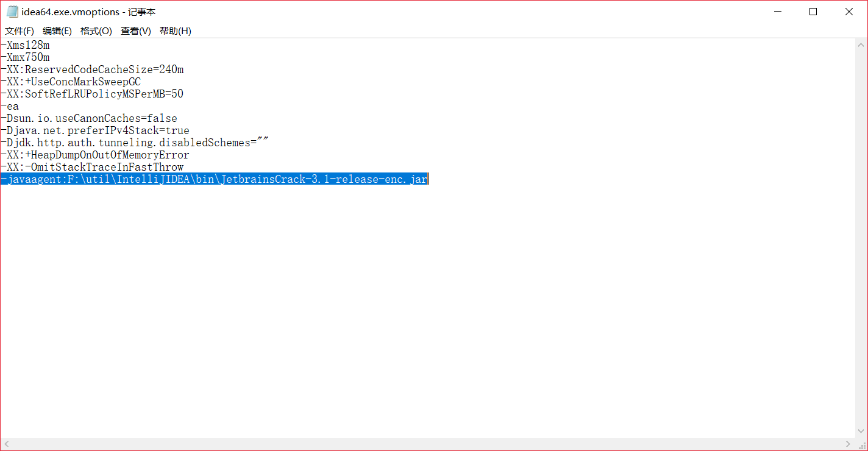The width and height of the screenshot is (868, 451).
Task: Click the -OmitStackTraceInFastThrow line
Action: 93,167
